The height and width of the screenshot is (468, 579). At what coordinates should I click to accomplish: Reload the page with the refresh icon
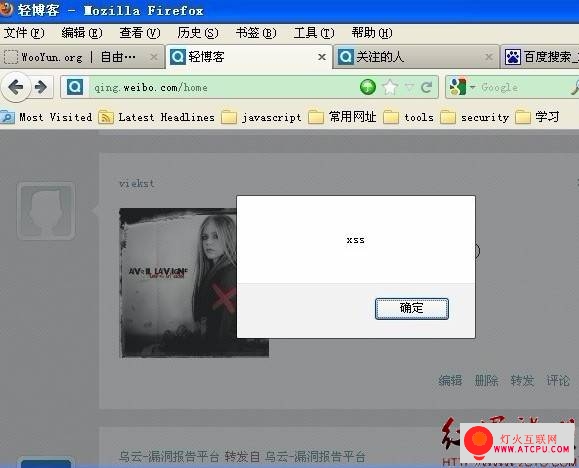(426, 88)
